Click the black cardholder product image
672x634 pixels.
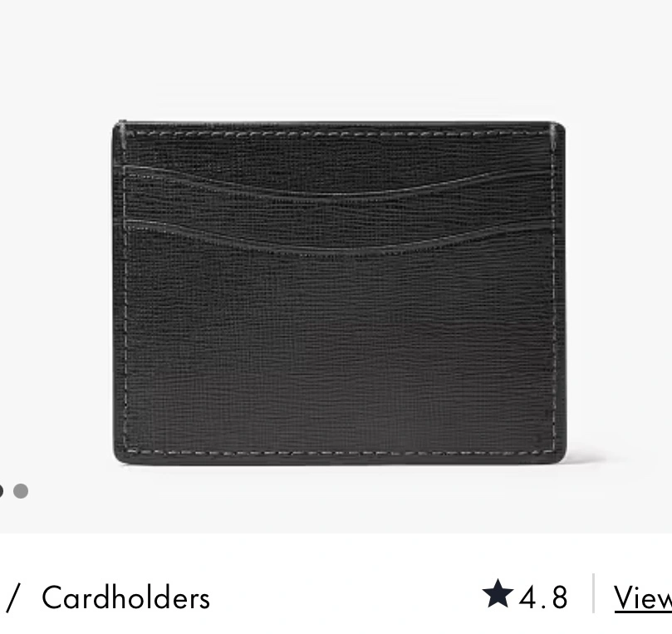pyautogui.click(x=339, y=292)
